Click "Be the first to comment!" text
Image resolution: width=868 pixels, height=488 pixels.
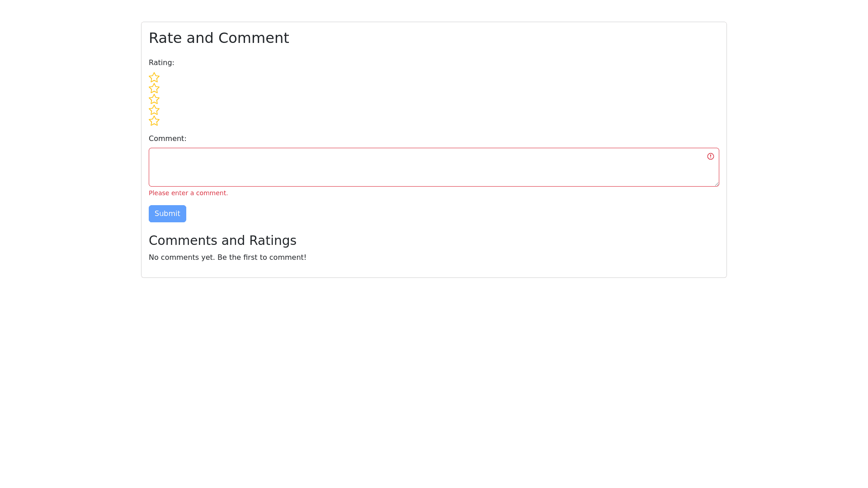[262, 258]
